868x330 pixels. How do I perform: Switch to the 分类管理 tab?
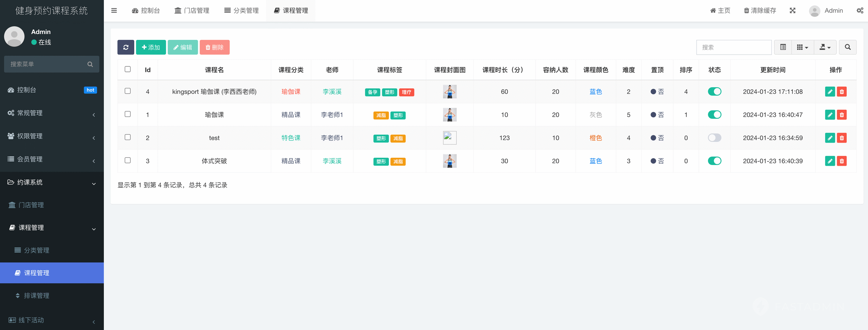tap(242, 11)
